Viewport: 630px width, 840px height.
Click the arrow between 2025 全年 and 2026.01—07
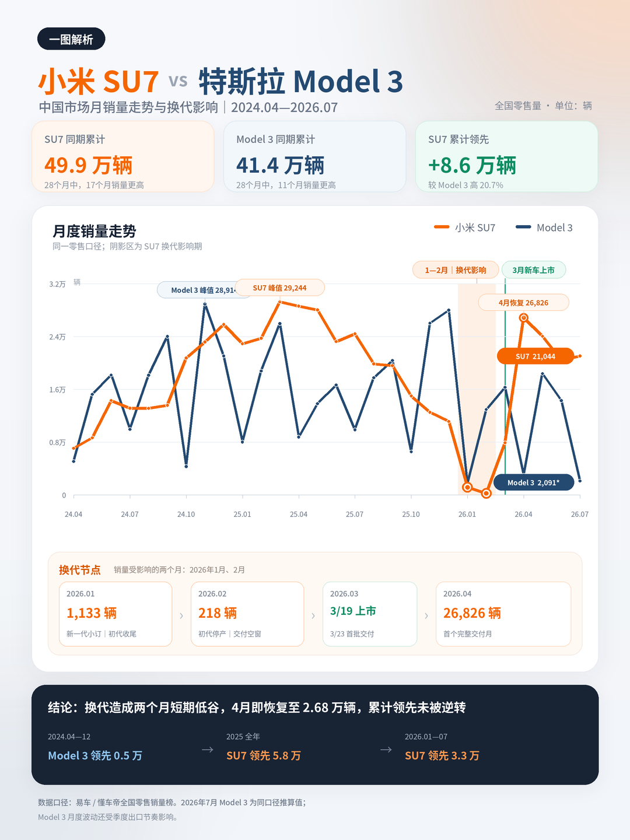click(386, 750)
